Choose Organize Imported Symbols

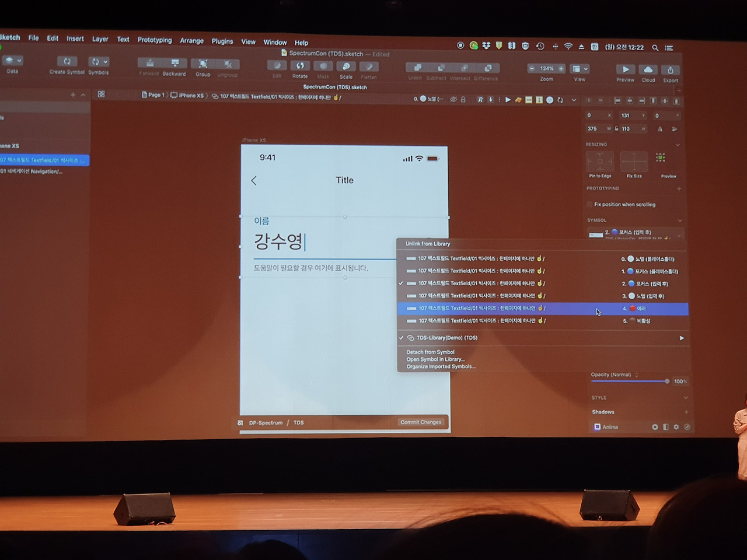441,366
